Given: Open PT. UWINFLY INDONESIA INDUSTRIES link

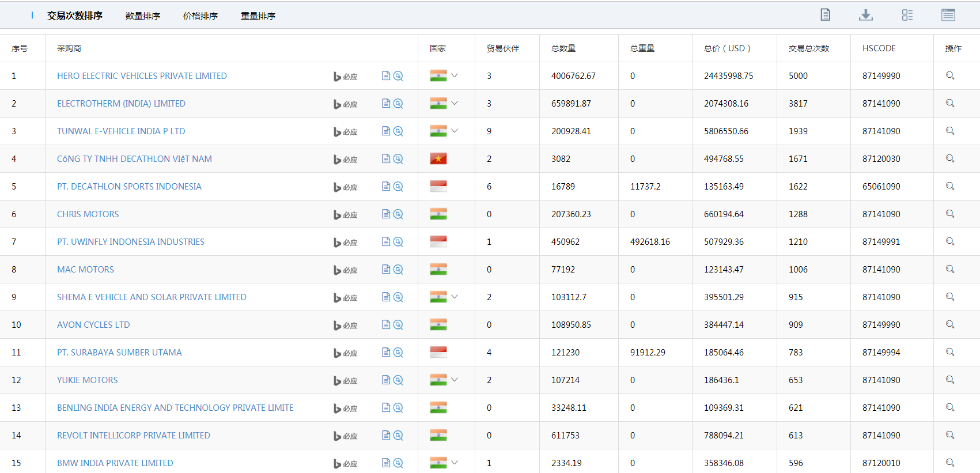Looking at the screenshot, I should click(131, 242).
